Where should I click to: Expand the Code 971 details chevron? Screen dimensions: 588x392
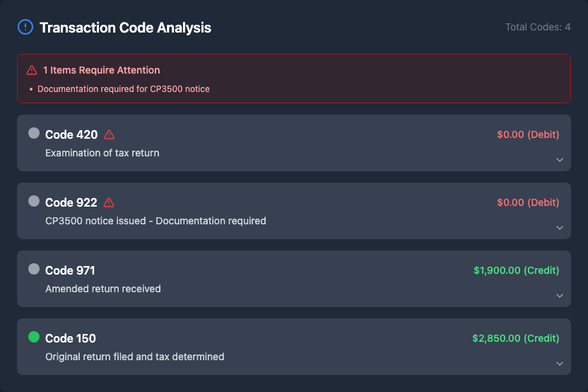[x=559, y=296]
